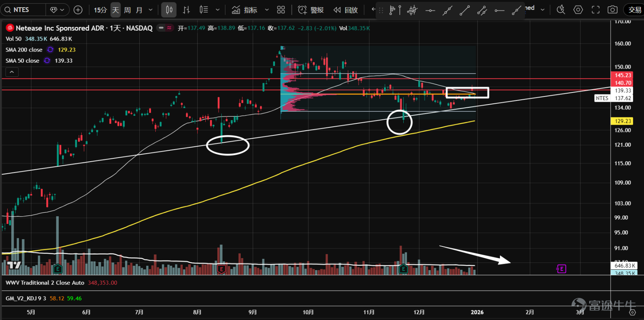This screenshot has height=320, width=644.
Task: Expand the favorite indicators dropdown arrow
Action: click(x=266, y=10)
